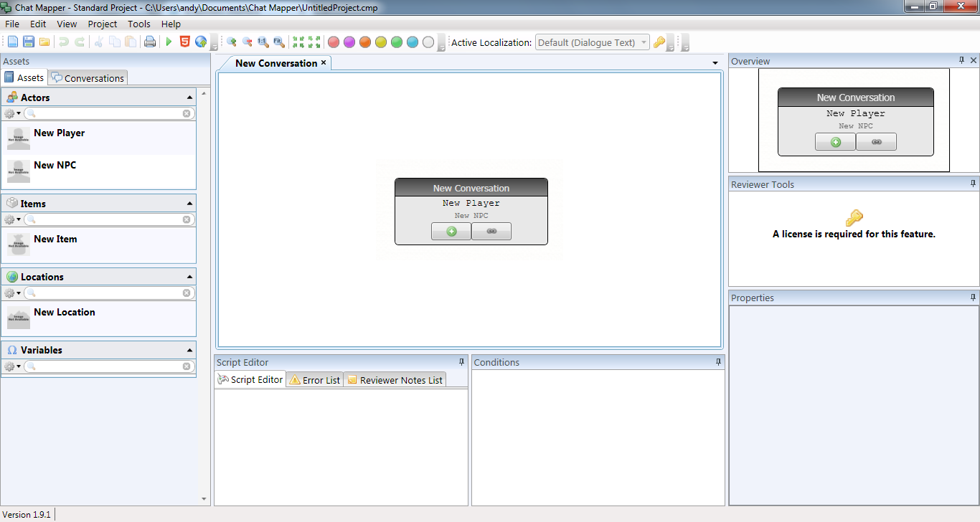The image size is (980, 522).
Task: Open the Tools menu
Action: [139, 24]
